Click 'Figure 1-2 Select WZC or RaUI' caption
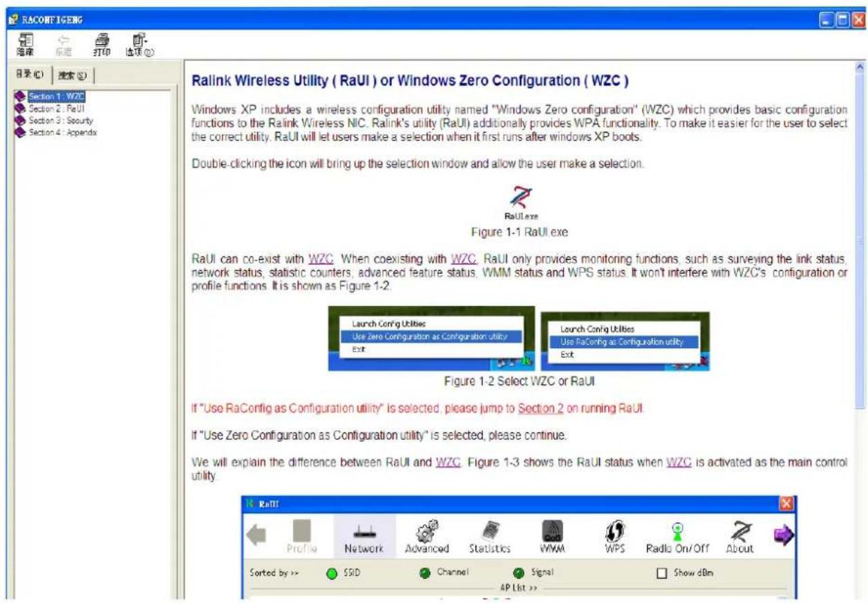Viewport: 868px width, 603px height. pyautogui.click(x=520, y=381)
